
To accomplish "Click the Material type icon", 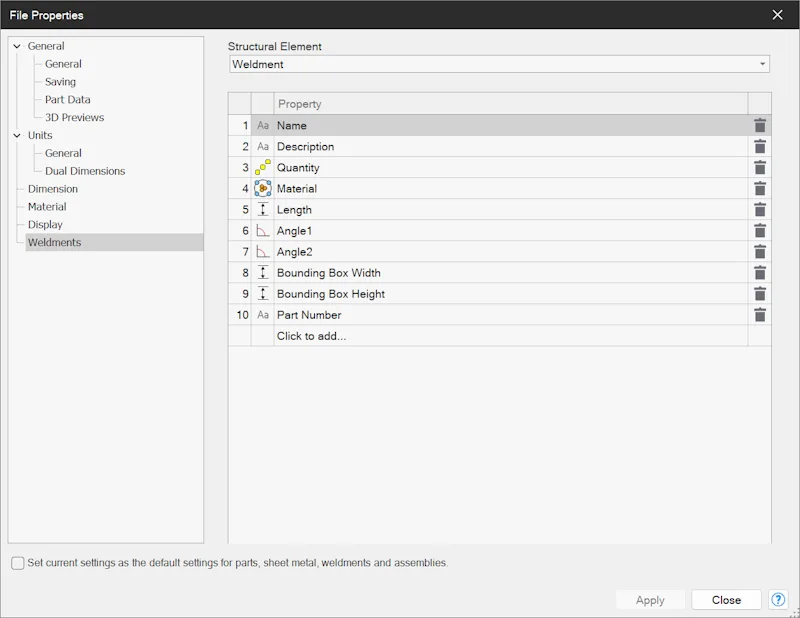I will [263, 188].
